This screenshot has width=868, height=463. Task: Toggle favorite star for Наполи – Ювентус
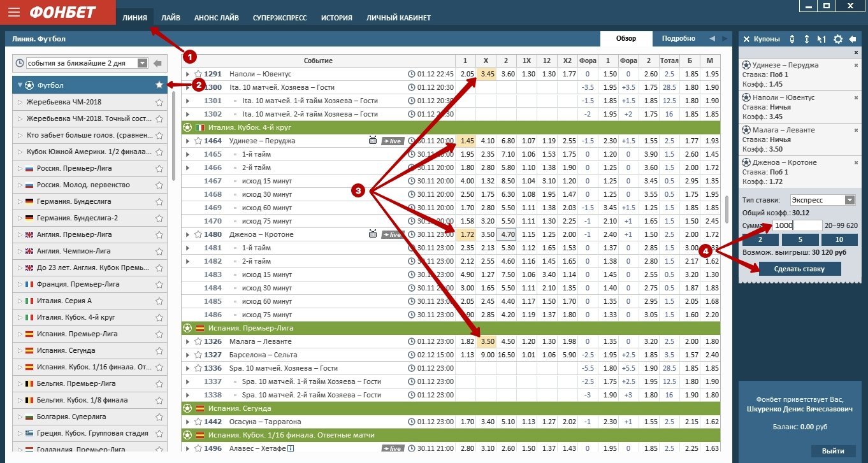point(198,74)
